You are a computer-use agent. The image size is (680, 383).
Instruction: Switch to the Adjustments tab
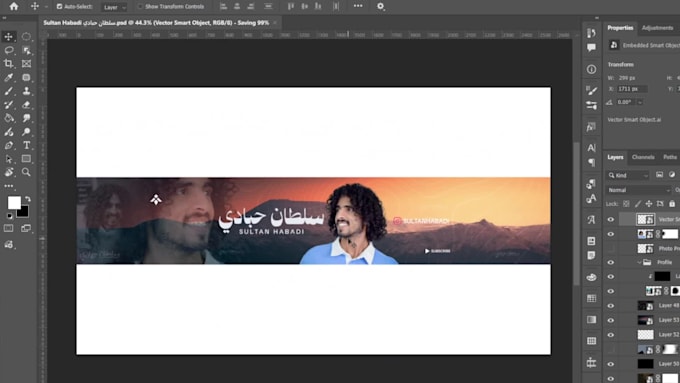(x=657, y=28)
